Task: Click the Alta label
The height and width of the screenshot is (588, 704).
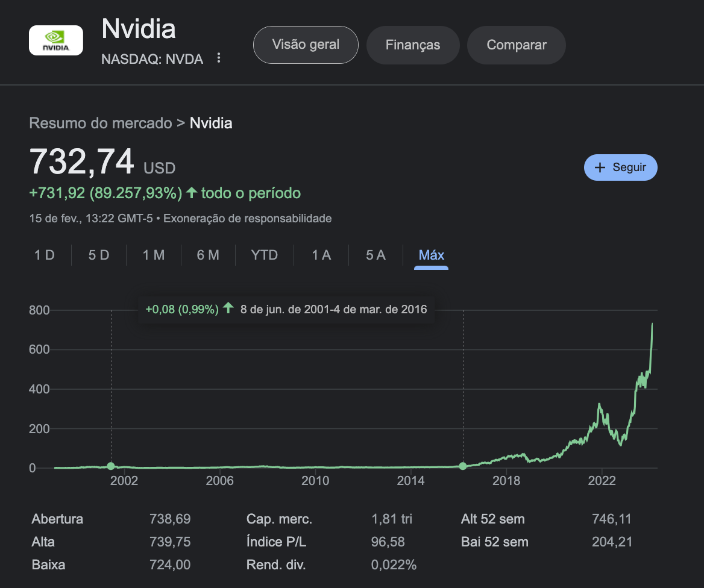Action: tap(43, 542)
